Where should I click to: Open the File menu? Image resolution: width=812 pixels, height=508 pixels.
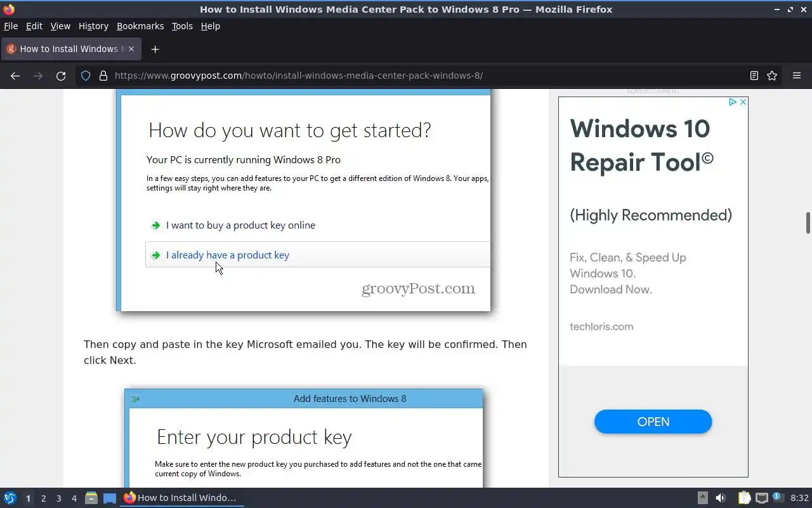(11, 26)
